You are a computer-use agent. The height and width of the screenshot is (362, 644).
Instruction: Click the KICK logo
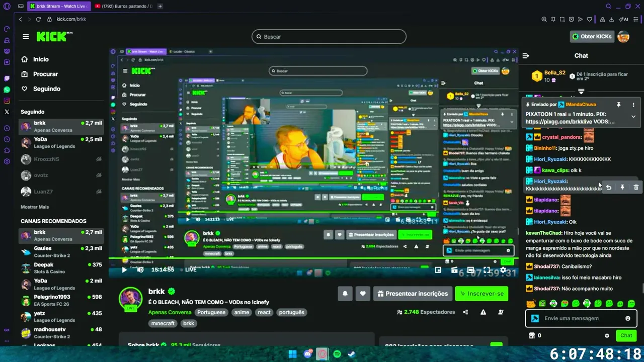click(x=54, y=37)
